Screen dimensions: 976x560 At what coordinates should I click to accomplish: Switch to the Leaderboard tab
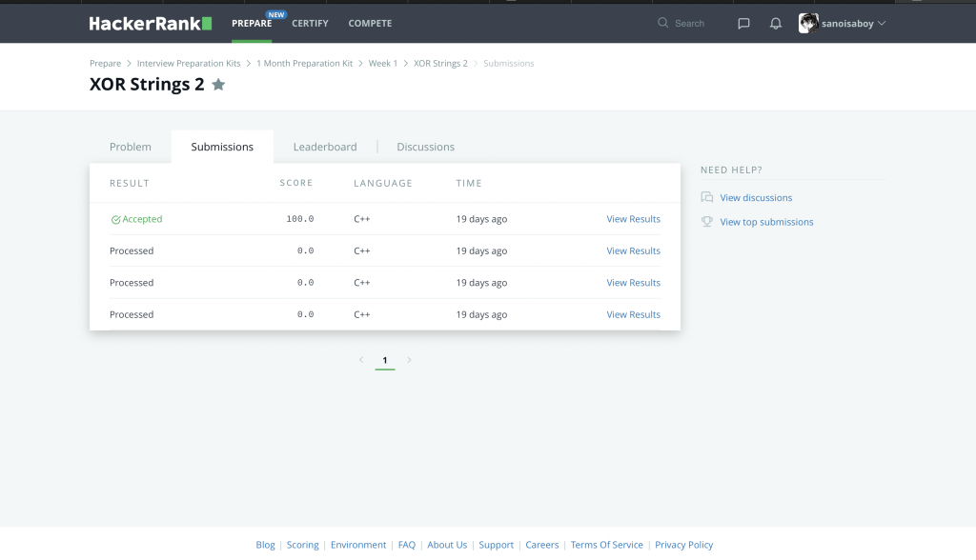pos(325,147)
